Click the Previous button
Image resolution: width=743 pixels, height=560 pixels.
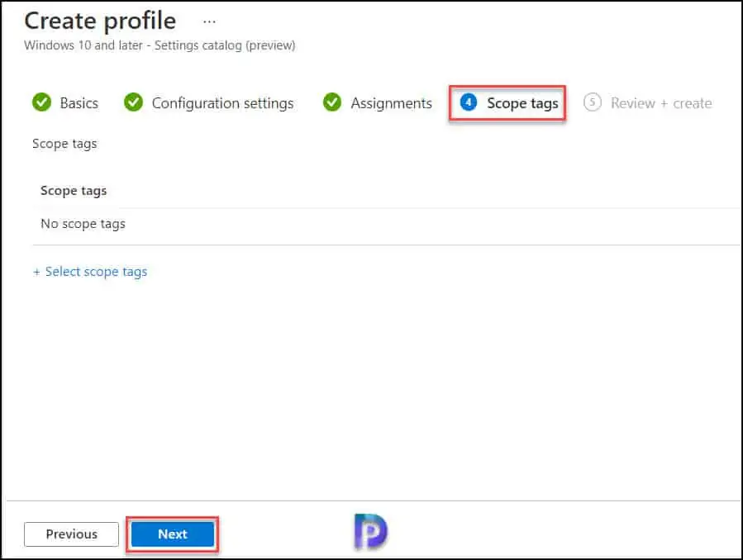pos(72,534)
